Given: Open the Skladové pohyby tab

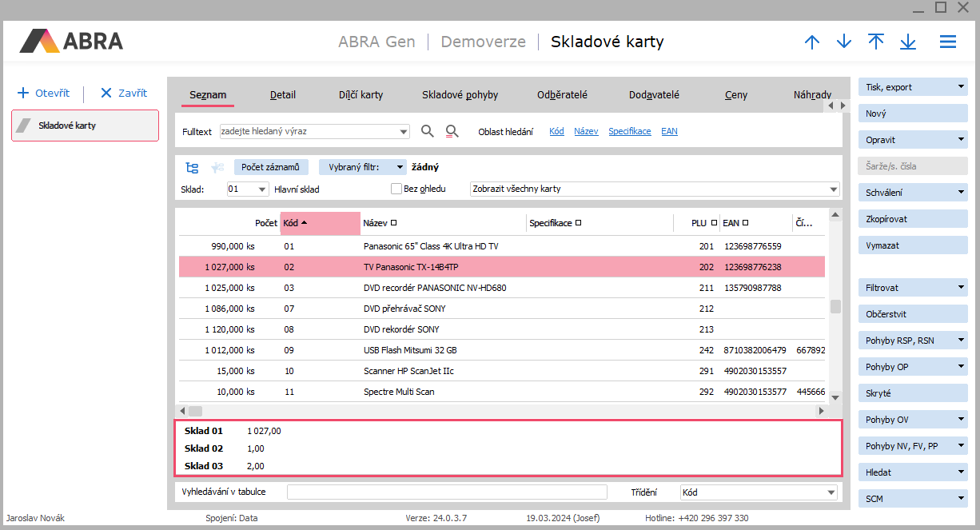Looking at the screenshot, I should [x=460, y=95].
